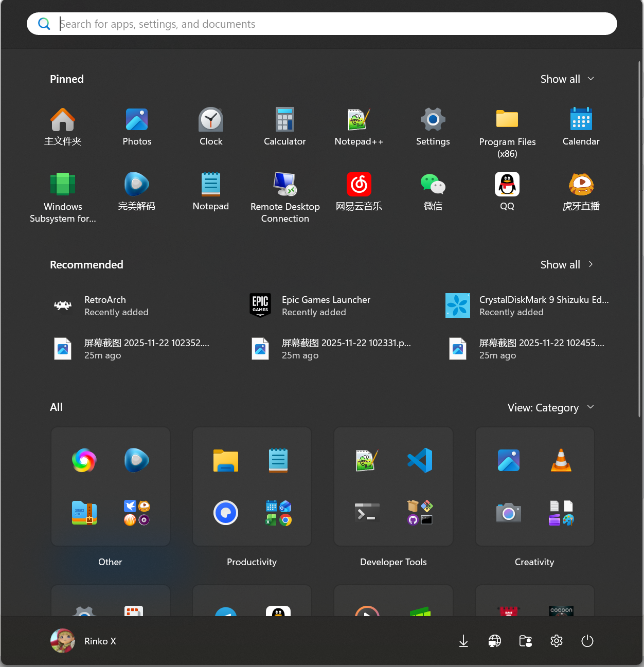Expand Show all for Pinned apps

coord(567,79)
